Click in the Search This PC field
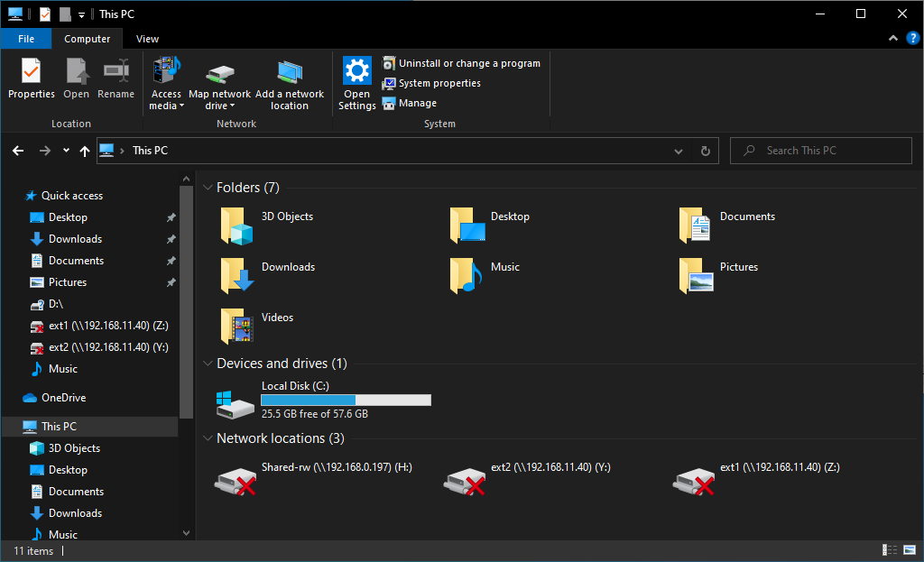The image size is (924, 562). point(821,151)
